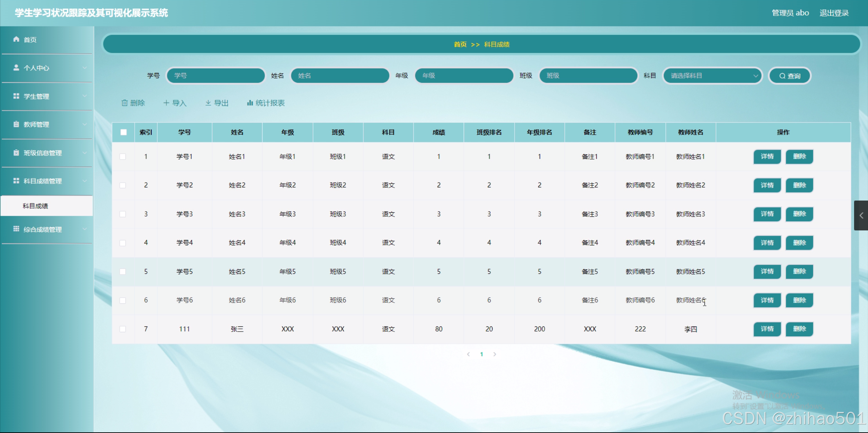Click the 导出 download icon
Image resolution: width=868 pixels, height=433 pixels.
click(x=208, y=103)
